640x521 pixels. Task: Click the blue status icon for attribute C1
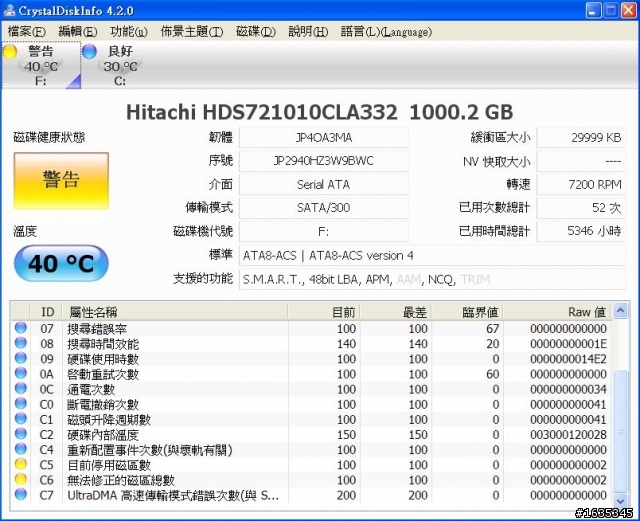[x=20, y=419]
